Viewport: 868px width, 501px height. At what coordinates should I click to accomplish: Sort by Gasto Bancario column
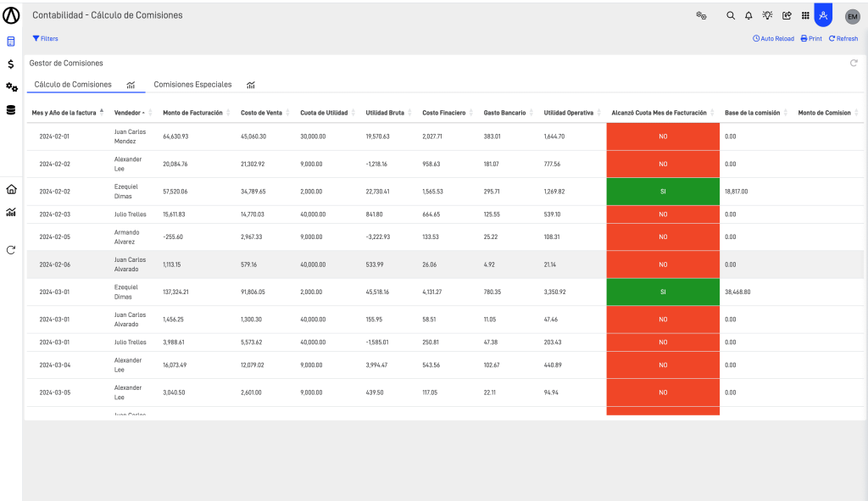(504, 113)
